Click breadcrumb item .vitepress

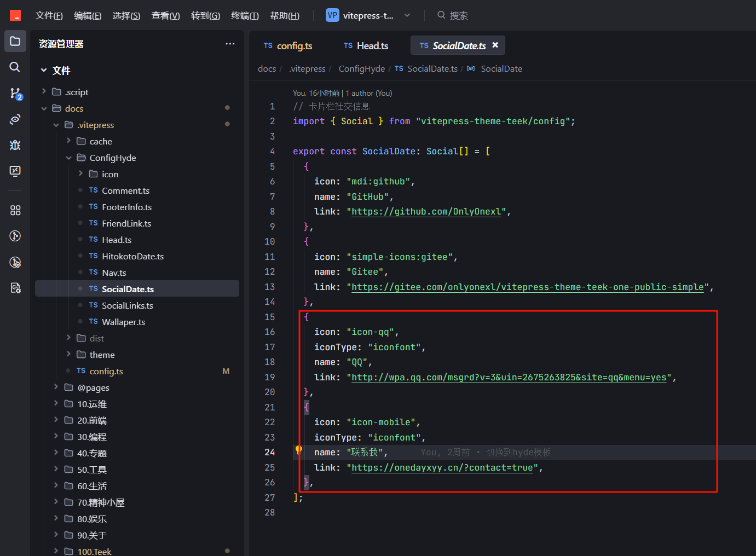click(307, 68)
